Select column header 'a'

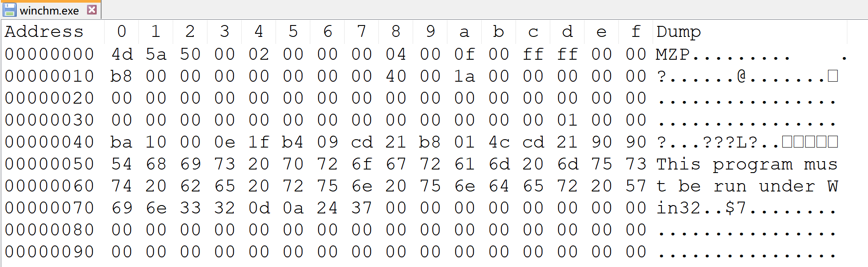tap(464, 32)
